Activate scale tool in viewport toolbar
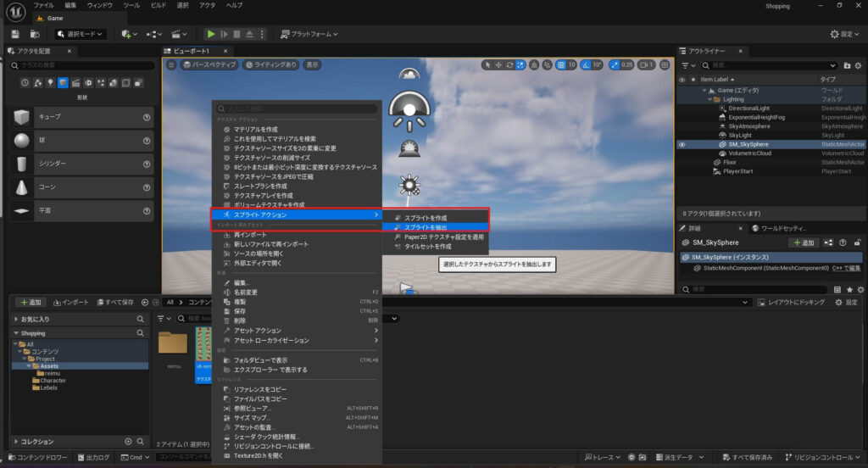 click(520, 64)
